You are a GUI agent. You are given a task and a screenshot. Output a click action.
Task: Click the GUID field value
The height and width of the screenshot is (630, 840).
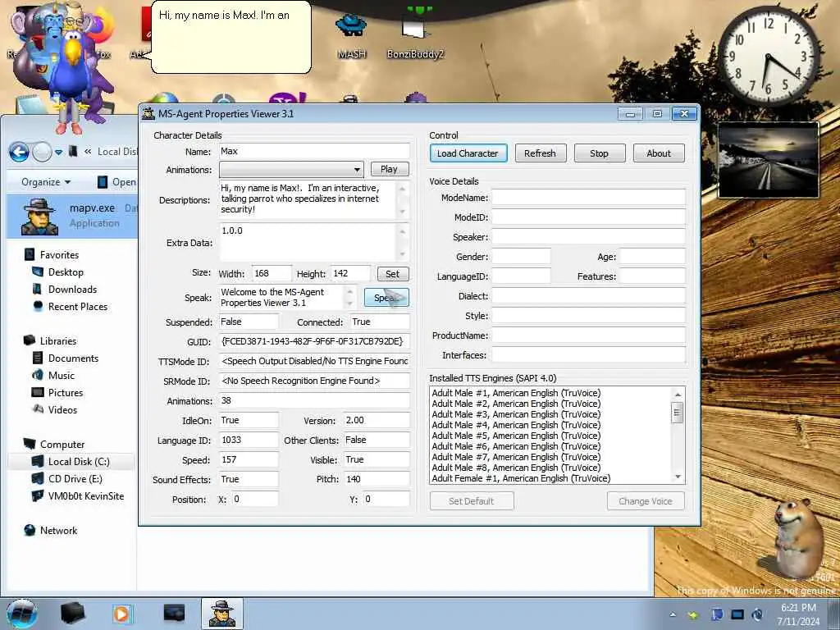(314, 341)
